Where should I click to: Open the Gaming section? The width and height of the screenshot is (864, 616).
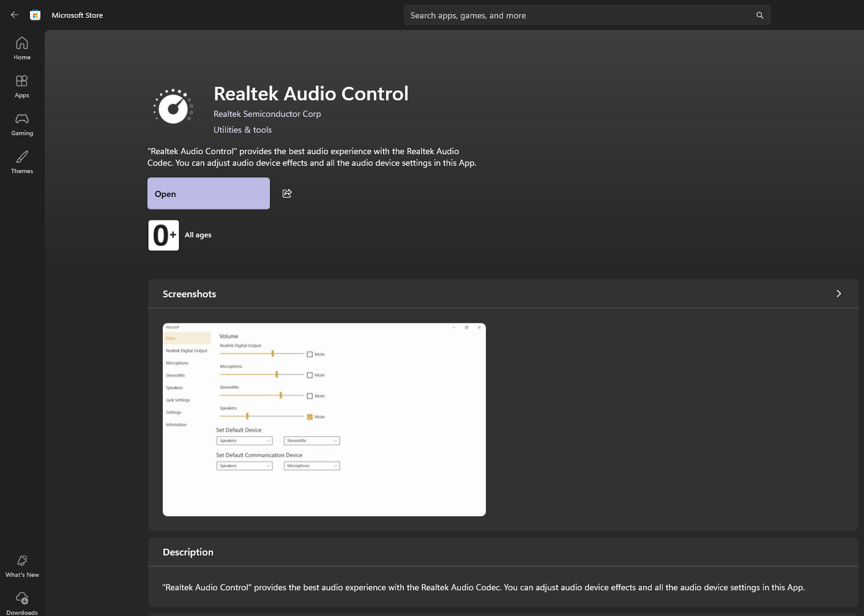(x=22, y=124)
